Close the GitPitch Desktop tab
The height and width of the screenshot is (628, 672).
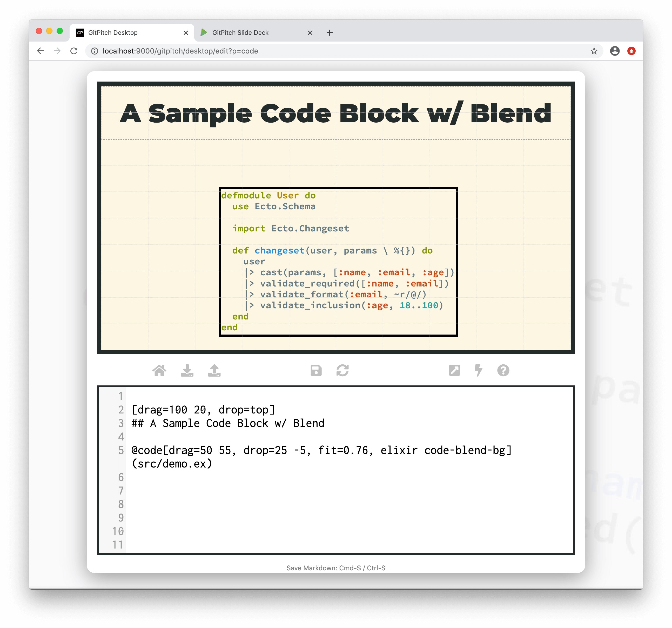pos(186,32)
